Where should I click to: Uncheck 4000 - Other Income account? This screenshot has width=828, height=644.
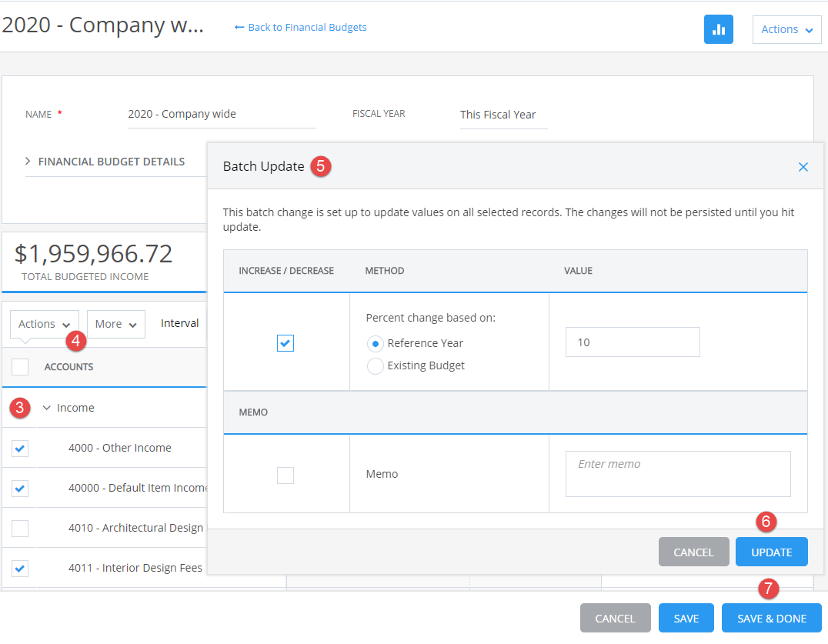point(20,448)
